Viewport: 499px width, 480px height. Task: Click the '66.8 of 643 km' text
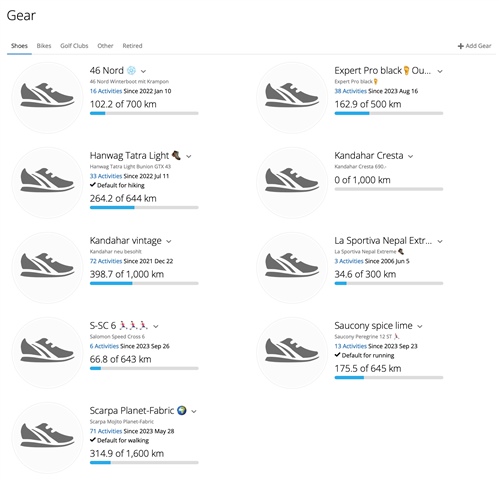point(120,359)
